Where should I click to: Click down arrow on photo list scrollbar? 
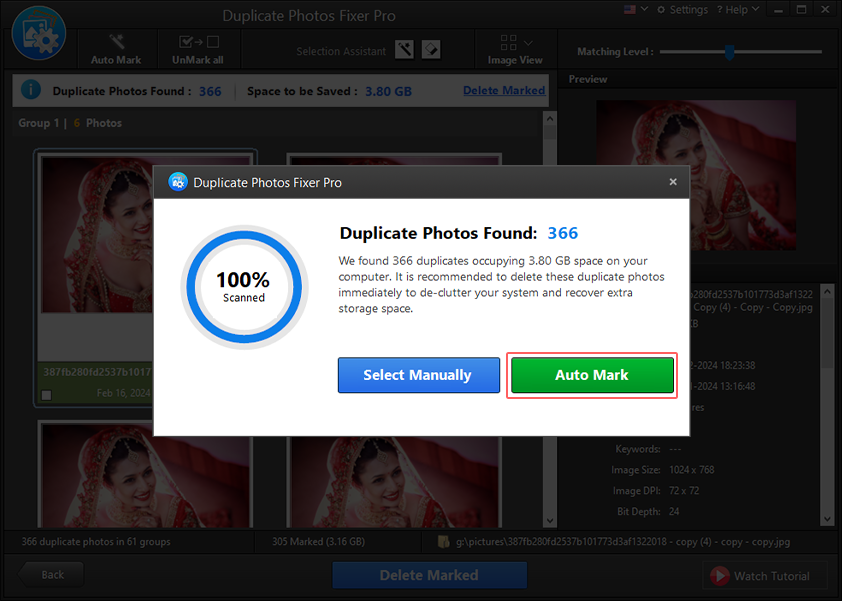(x=549, y=520)
